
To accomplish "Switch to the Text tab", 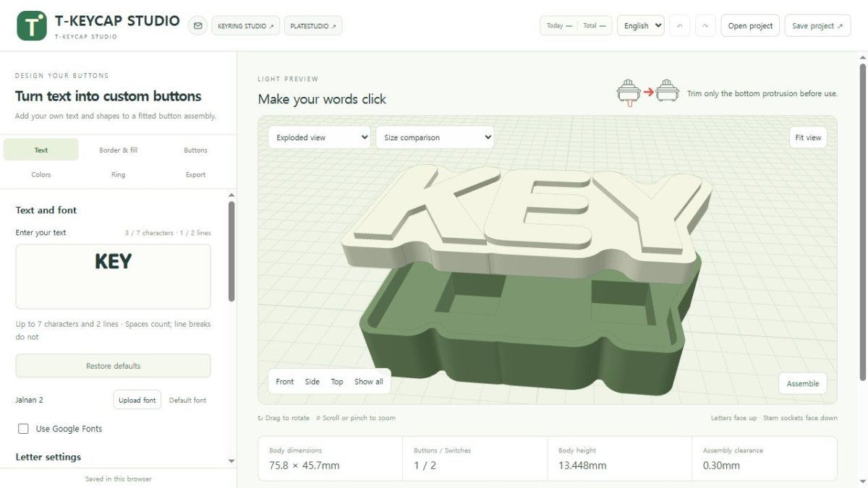I will pyautogui.click(x=41, y=150).
